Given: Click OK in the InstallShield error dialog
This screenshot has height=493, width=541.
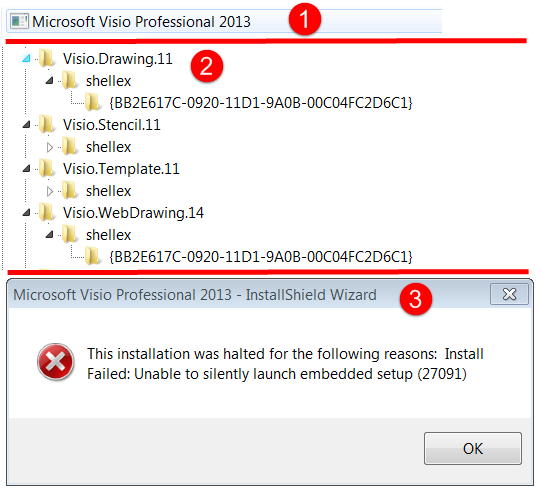Looking at the screenshot, I should click(473, 448).
